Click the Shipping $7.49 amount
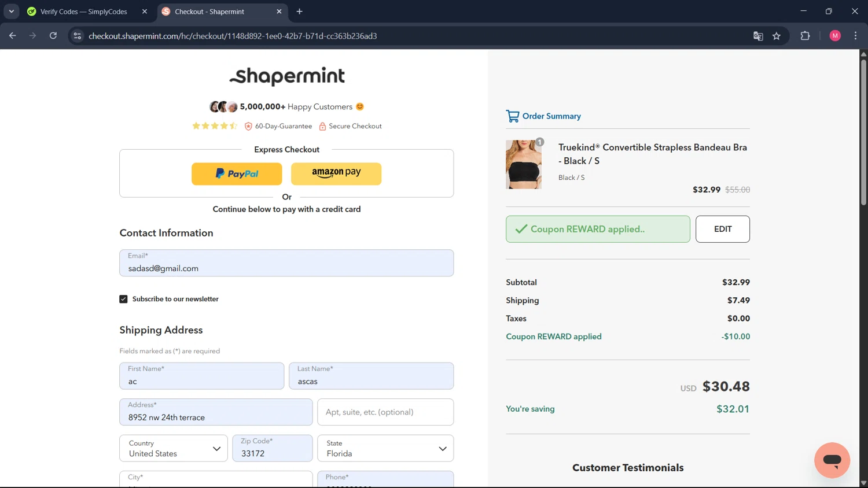The width and height of the screenshot is (868, 488). 738,300
